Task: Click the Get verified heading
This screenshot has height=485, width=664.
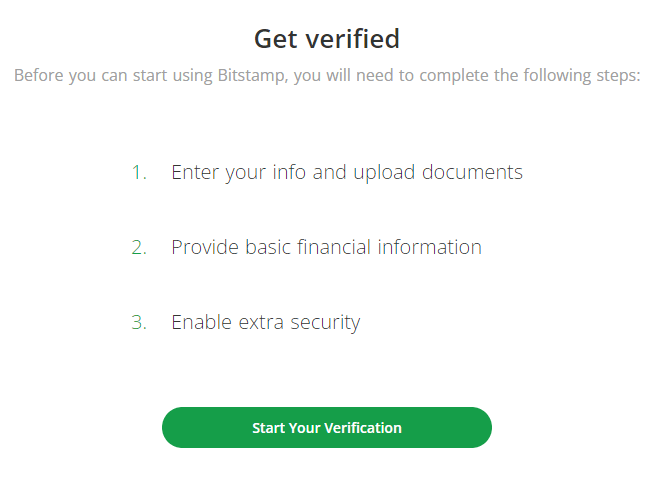Action: tap(327, 39)
